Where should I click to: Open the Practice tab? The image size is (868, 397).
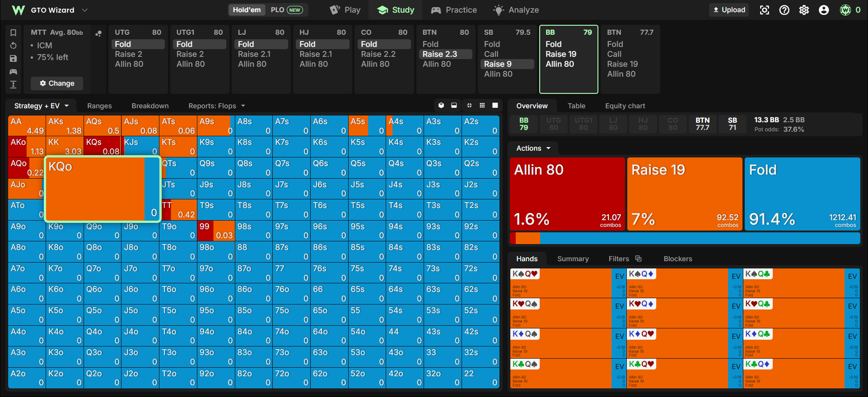454,10
